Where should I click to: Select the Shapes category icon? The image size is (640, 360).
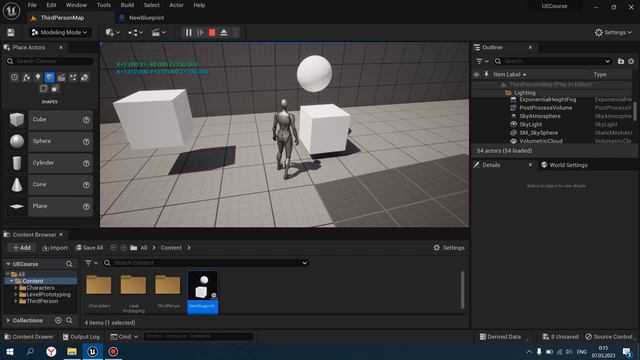tap(49, 77)
